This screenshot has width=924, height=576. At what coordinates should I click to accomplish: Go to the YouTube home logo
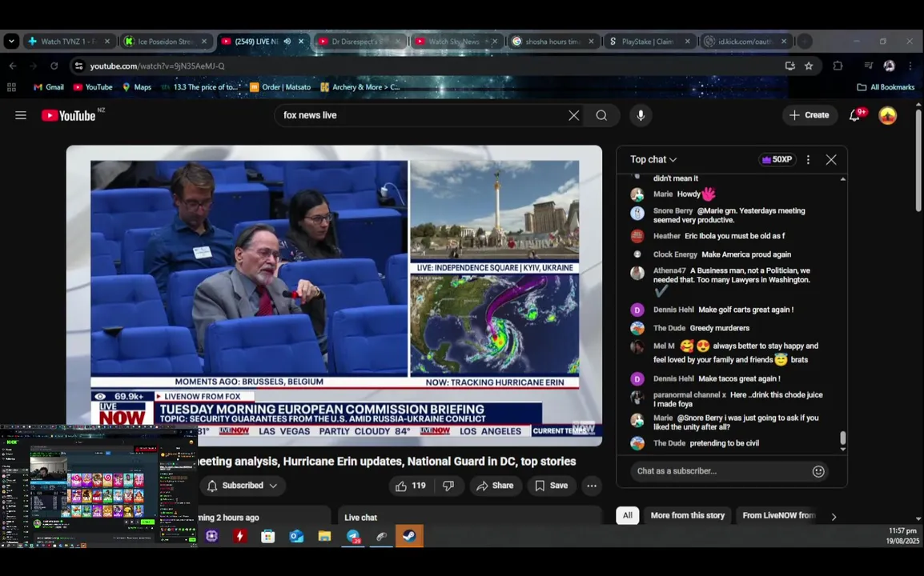69,115
